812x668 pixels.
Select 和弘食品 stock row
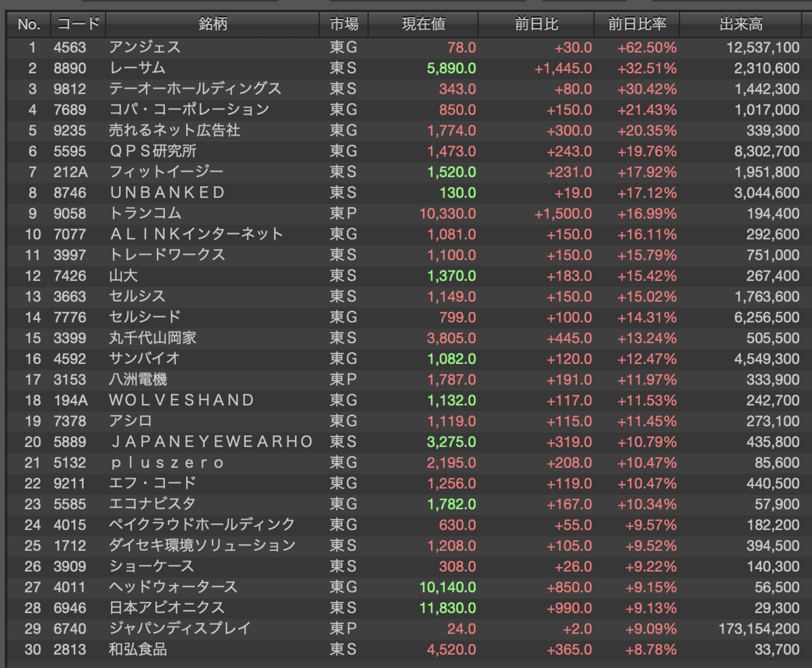click(x=406, y=650)
